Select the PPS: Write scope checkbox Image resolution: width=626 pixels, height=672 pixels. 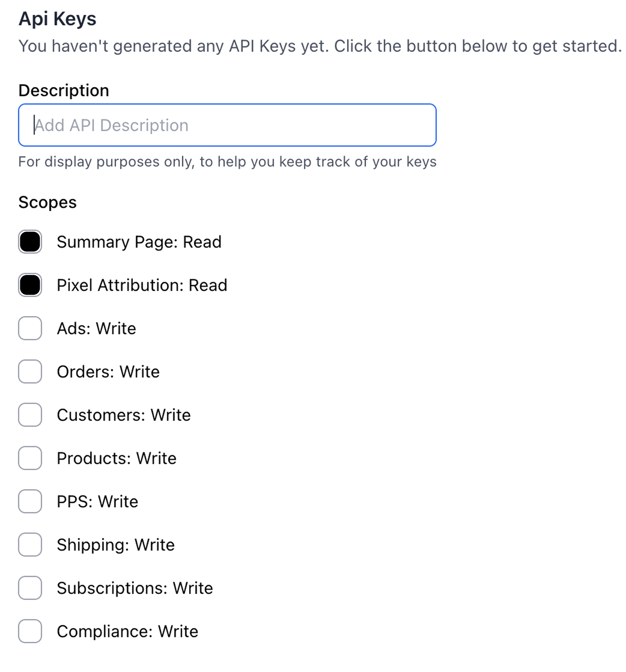coord(30,501)
